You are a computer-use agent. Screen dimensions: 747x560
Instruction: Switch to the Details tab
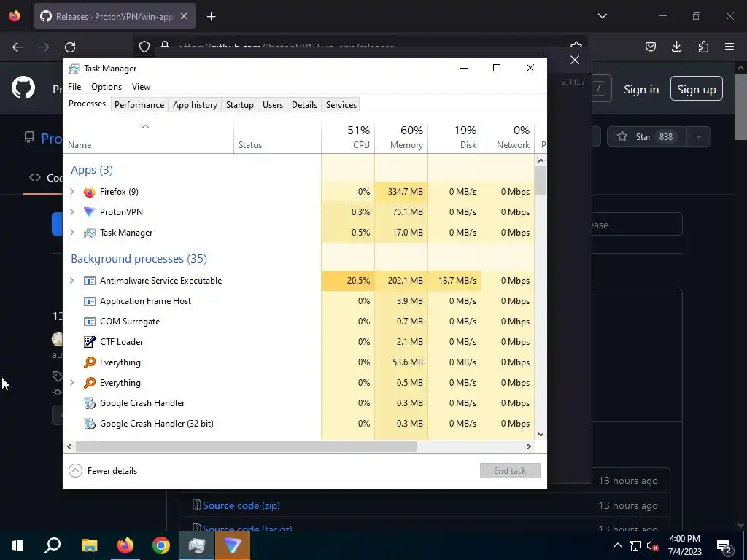(304, 105)
